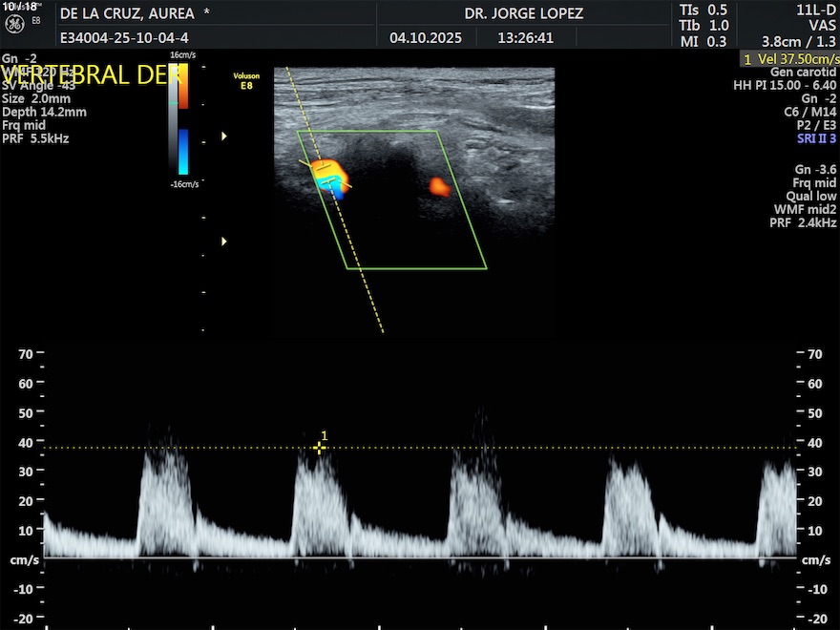Image resolution: width=840 pixels, height=630 pixels.
Task: Click patient name DE LA CRUZ, AUREA
Action: click(x=127, y=14)
